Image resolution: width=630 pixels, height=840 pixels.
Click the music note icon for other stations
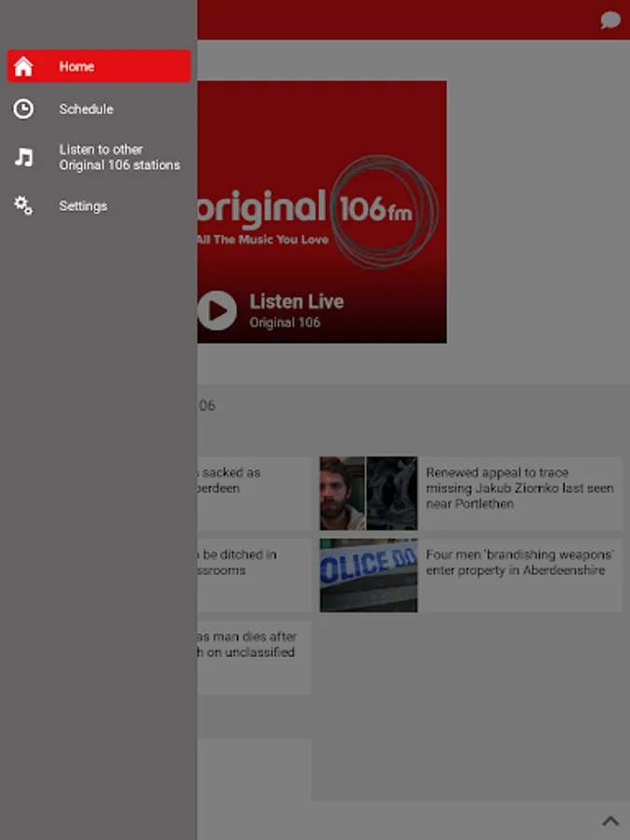(23, 157)
